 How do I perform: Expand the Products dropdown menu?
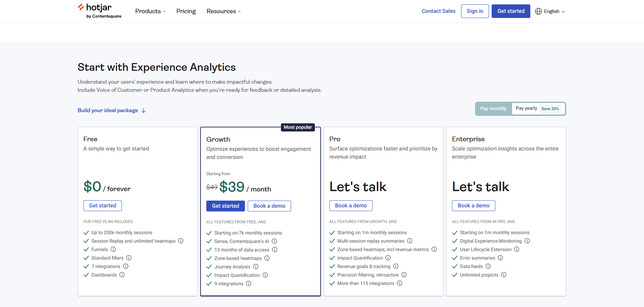tap(150, 11)
